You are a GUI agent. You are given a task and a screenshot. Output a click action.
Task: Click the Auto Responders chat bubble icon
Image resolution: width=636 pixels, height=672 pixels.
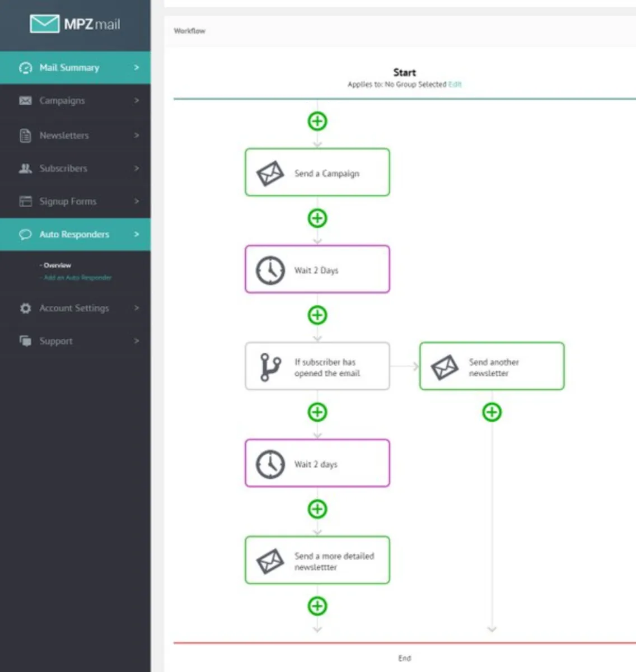pos(25,235)
